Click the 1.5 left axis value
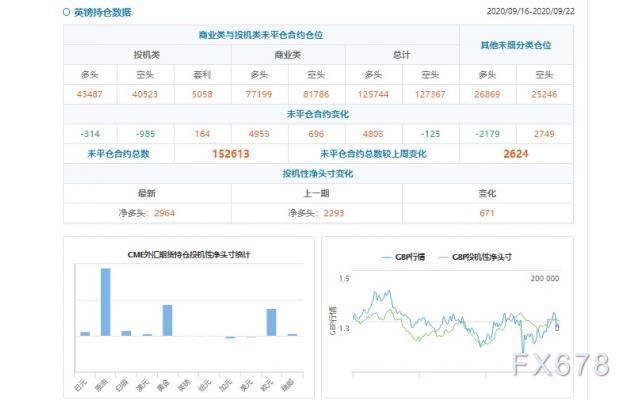 [344, 278]
